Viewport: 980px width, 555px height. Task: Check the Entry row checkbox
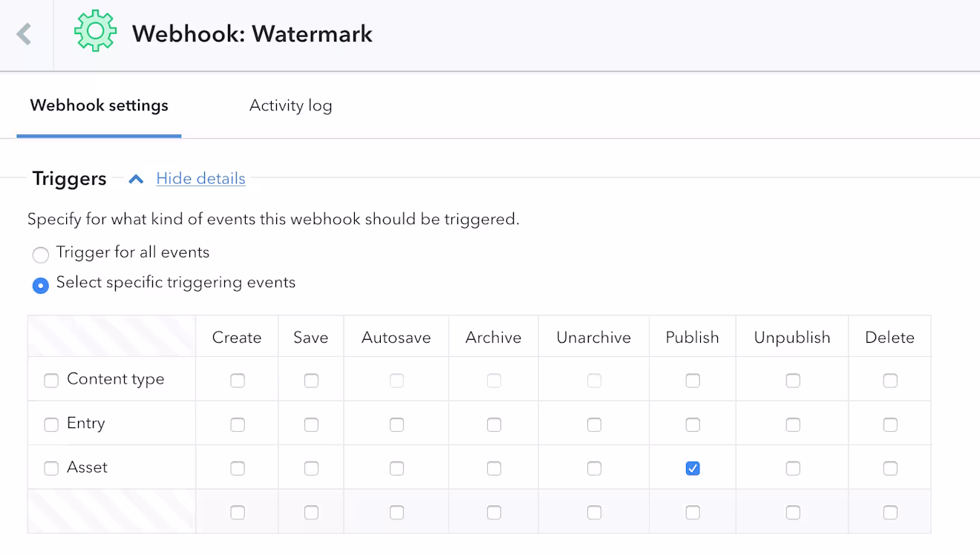pyautogui.click(x=51, y=424)
